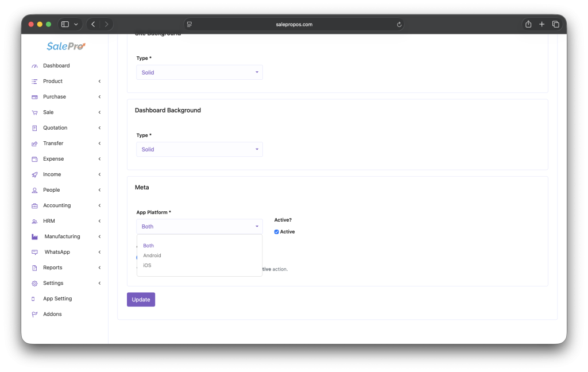Click the Sale shopping cart icon
Image resolution: width=588 pixels, height=372 pixels.
pos(34,113)
